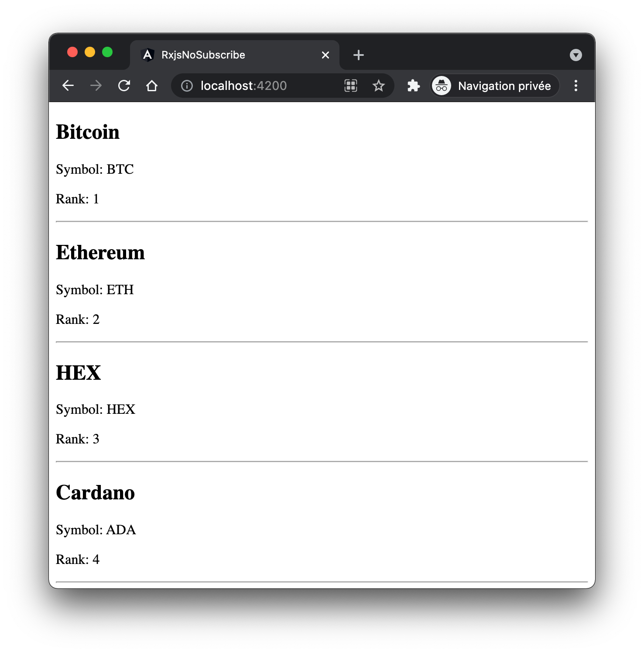Click the Navigation privée profile button

click(495, 86)
